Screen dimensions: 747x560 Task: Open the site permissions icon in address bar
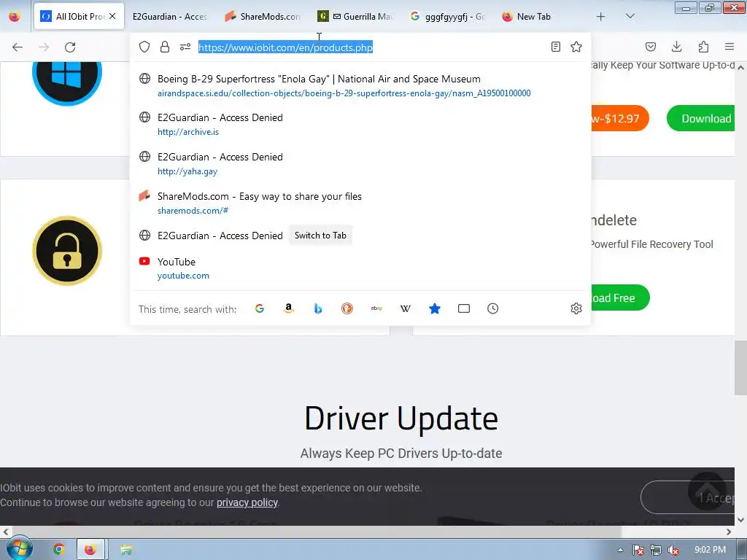185,47
